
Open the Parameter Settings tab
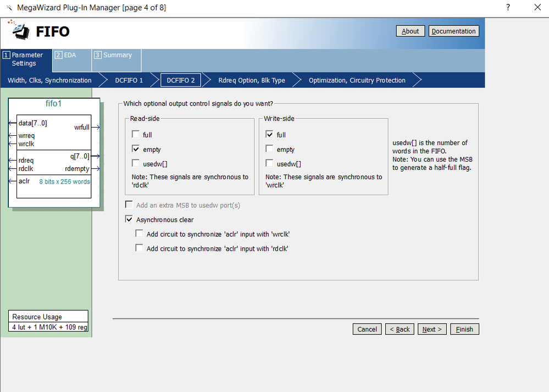tap(26, 60)
